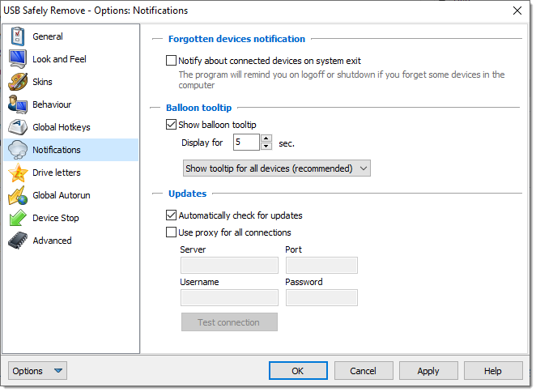
Task: Increase the display seconds with up arrow
Action: [266, 138]
